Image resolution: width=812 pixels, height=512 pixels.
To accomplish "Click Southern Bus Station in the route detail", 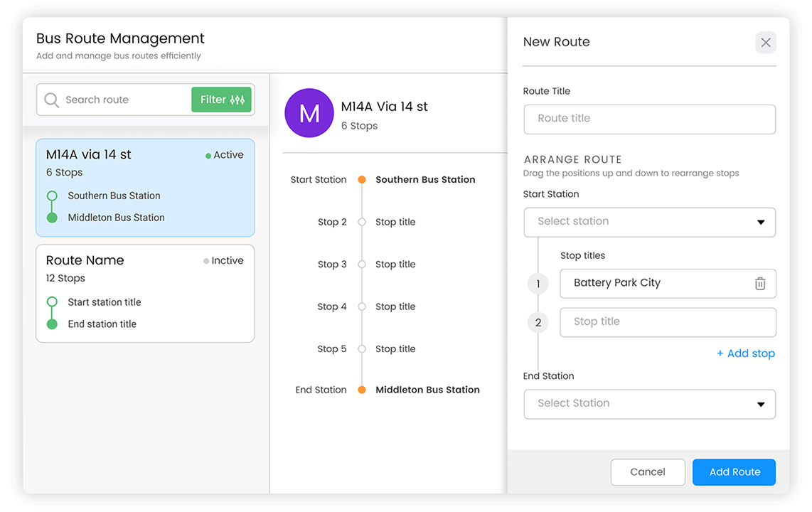I will point(425,180).
